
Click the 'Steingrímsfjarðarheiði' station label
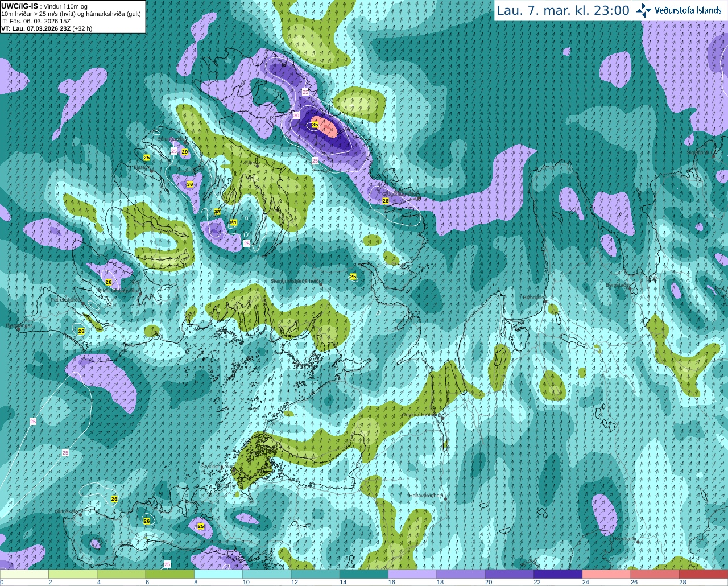[x=295, y=281]
